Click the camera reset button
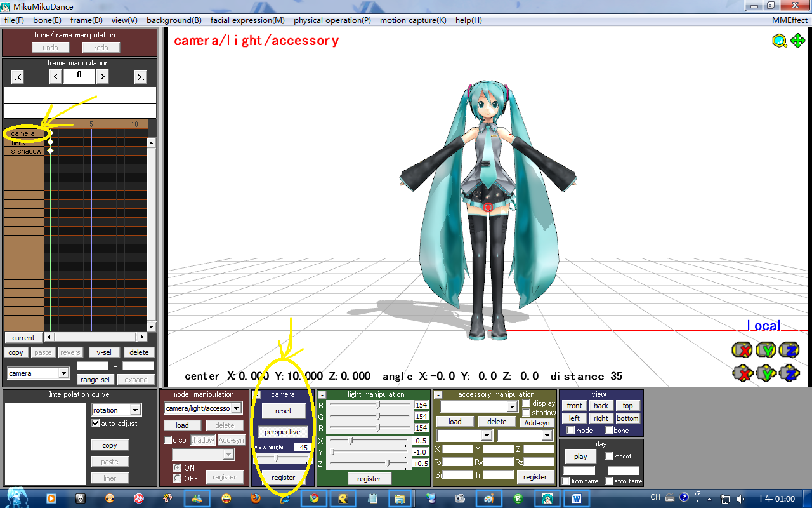 283,411
